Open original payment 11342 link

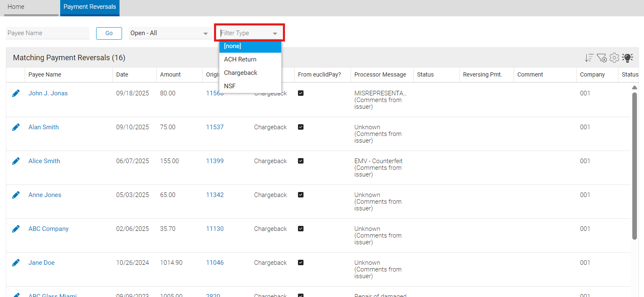point(215,195)
